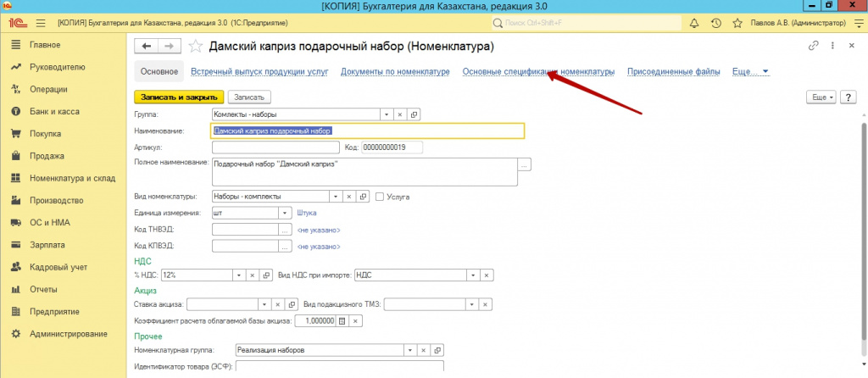Go forward with the right arrow
The width and height of the screenshot is (868, 378).
(170, 47)
